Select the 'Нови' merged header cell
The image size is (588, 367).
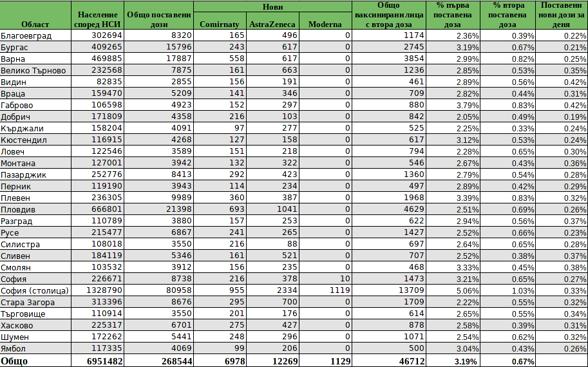point(272,6)
